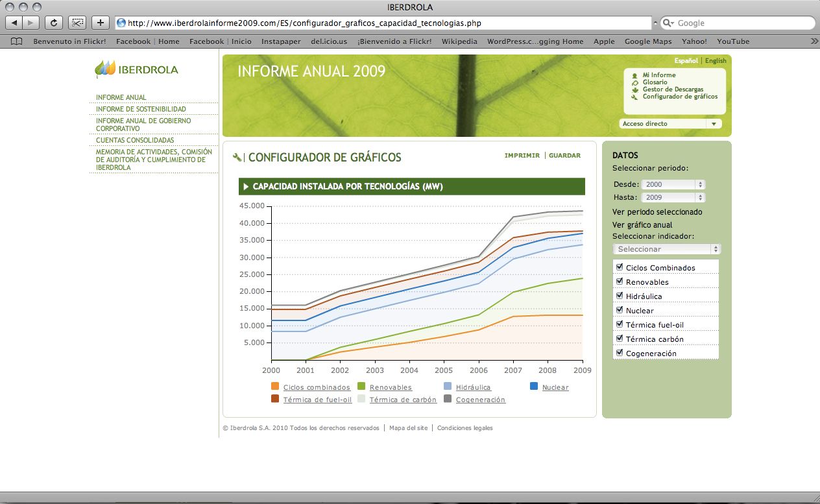Click Ver gráfico anual

[642, 225]
